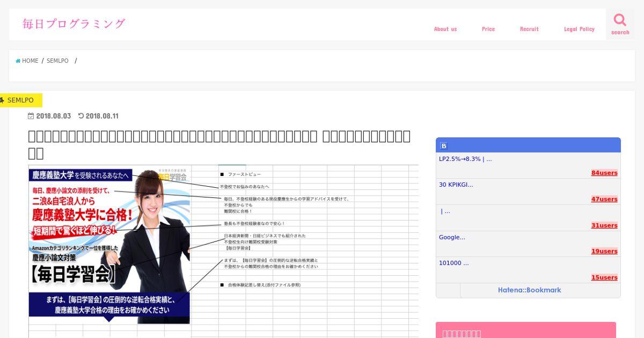Go to HOME in breadcrumb
Viewport: 644px width, 338px height.
tap(30, 61)
